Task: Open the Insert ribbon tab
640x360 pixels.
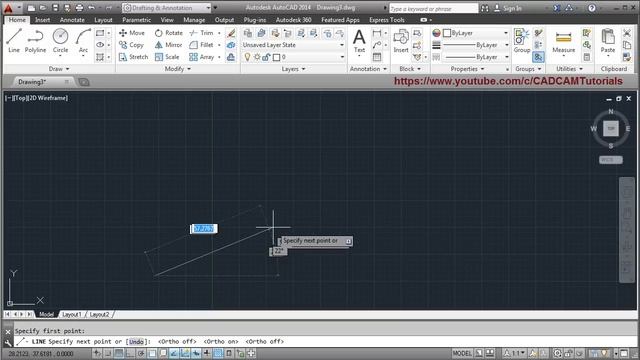Action: point(42,20)
